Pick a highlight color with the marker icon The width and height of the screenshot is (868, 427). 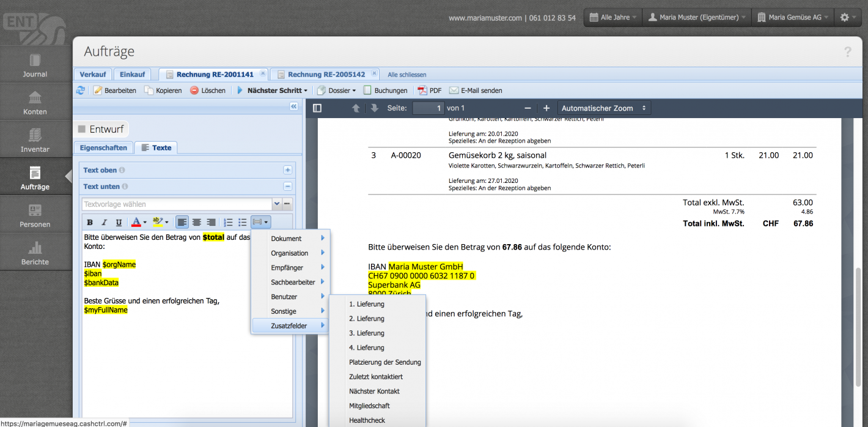click(158, 221)
